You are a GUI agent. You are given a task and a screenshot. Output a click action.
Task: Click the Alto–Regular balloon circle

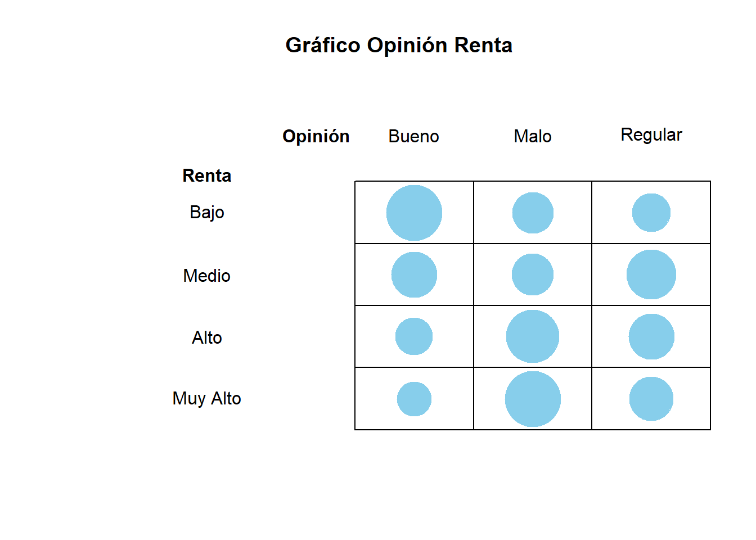[651, 336]
